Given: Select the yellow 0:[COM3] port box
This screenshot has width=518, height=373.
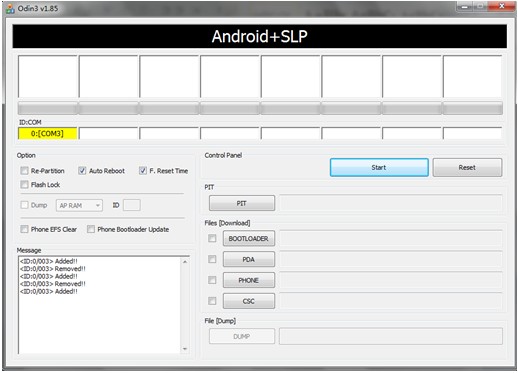Looking at the screenshot, I should tap(47, 133).
